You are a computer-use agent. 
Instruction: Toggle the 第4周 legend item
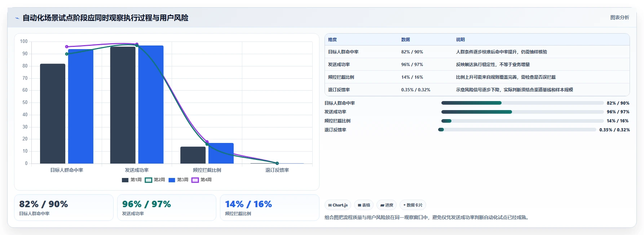[202, 180]
